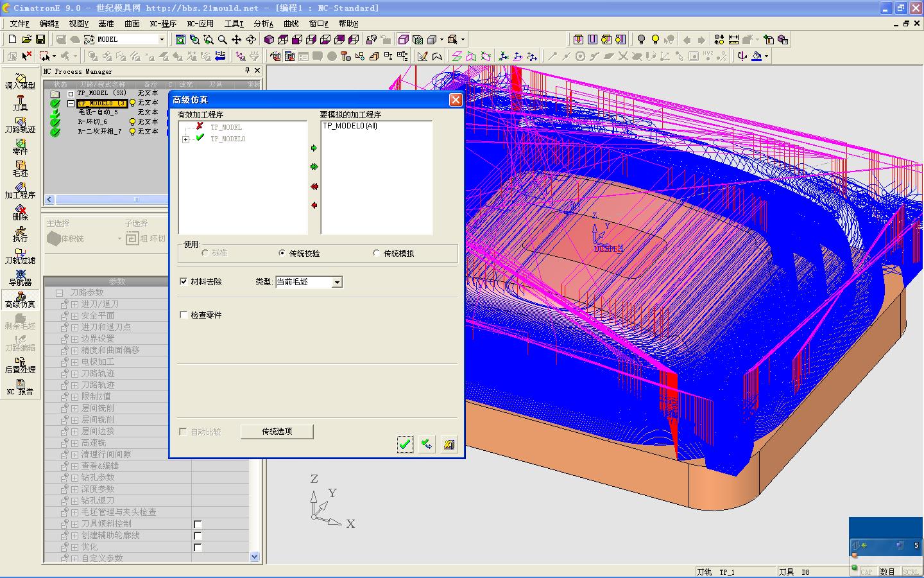
Task: Click the measure ruler toolbar icon
Action: click(x=734, y=39)
